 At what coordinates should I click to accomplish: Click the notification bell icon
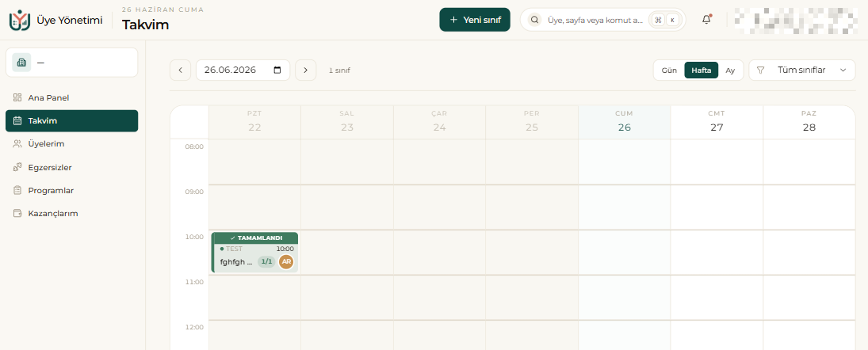(x=706, y=20)
